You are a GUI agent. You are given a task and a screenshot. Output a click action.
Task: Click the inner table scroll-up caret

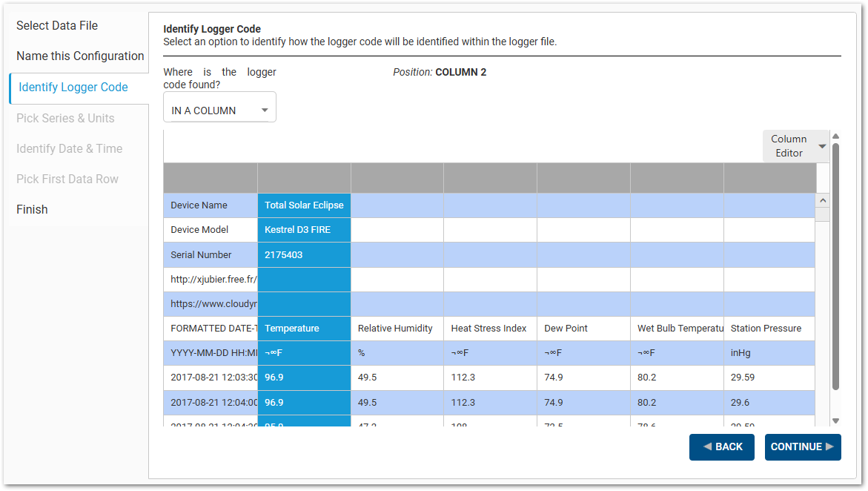pos(822,200)
